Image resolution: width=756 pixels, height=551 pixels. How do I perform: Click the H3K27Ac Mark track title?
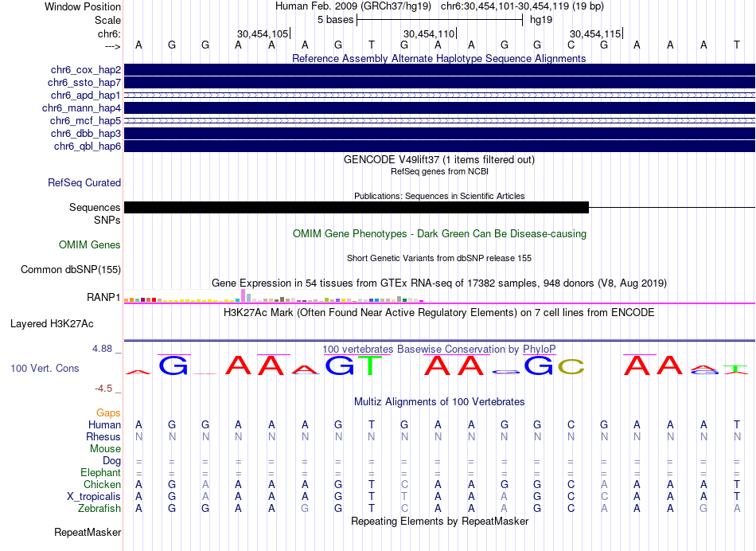tap(439, 313)
